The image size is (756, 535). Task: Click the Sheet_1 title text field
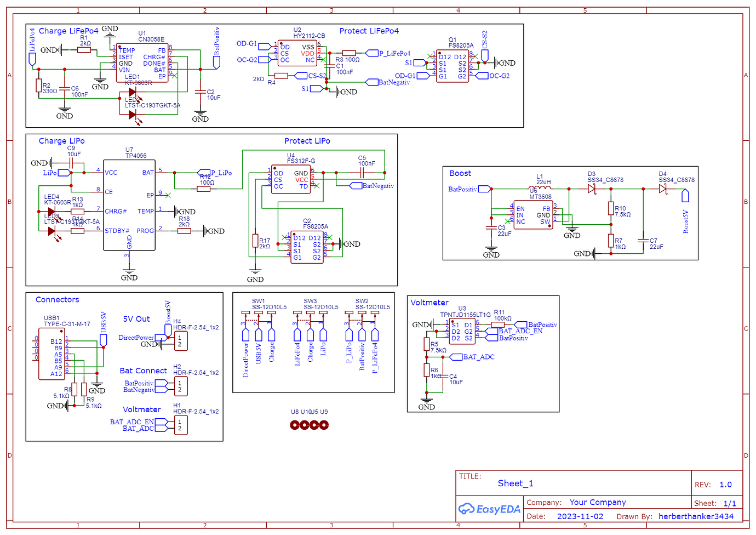[516, 483]
